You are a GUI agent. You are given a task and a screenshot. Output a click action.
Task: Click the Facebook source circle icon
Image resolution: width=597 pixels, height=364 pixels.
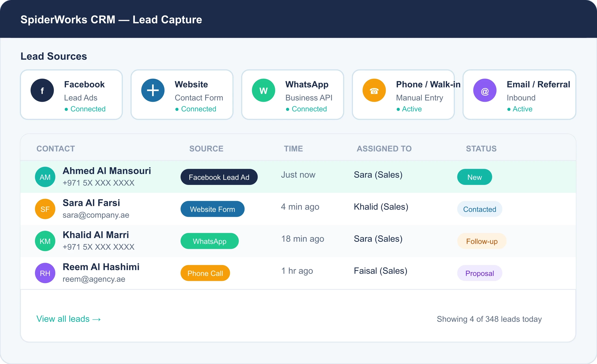click(x=42, y=90)
